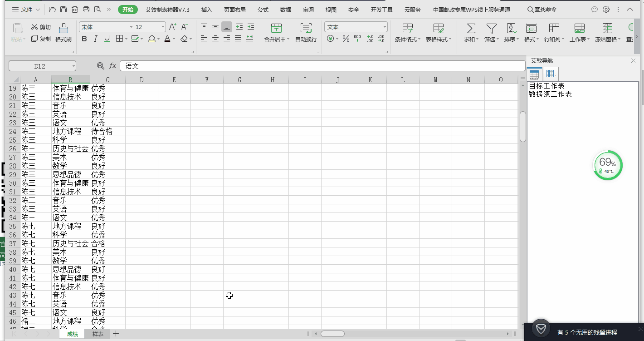Click the settings gear icon in title area
644x341 pixels.
(x=606, y=10)
